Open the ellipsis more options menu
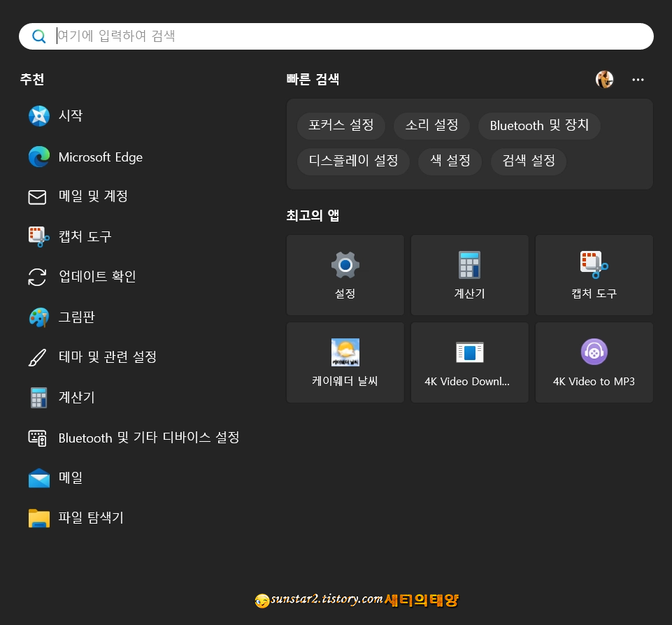 tap(638, 79)
